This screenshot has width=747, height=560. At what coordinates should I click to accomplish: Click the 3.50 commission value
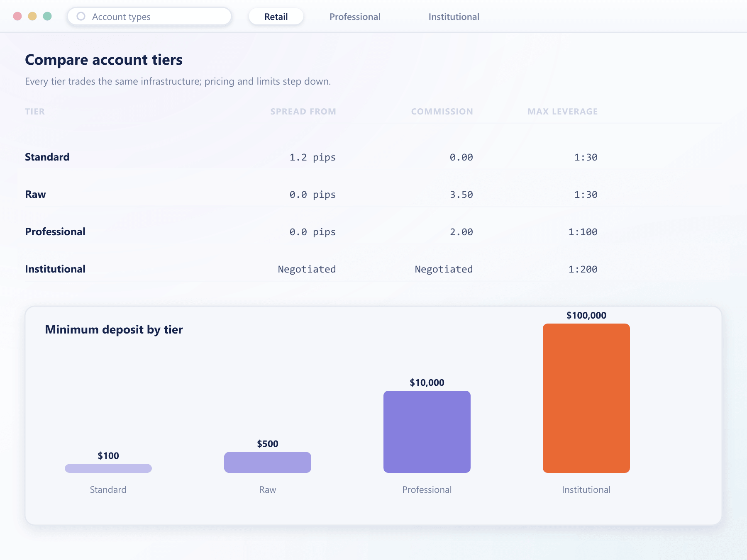(461, 195)
